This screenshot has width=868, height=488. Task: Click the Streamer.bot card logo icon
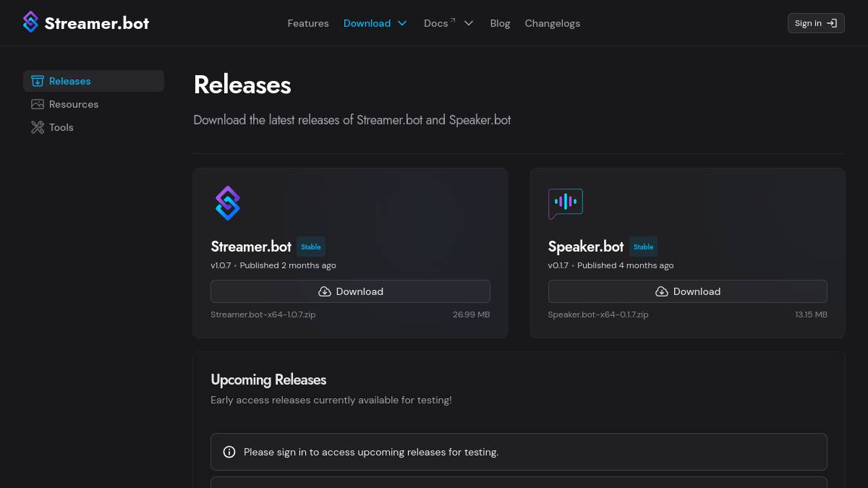point(228,203)
